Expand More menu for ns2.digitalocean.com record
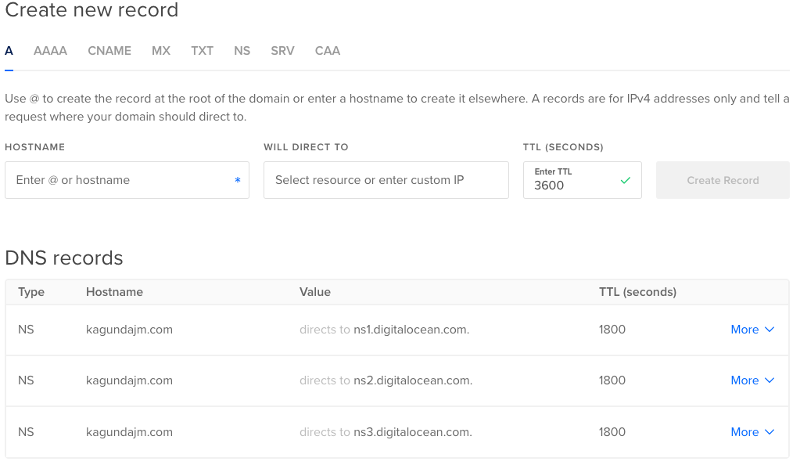 coord(752,381)
